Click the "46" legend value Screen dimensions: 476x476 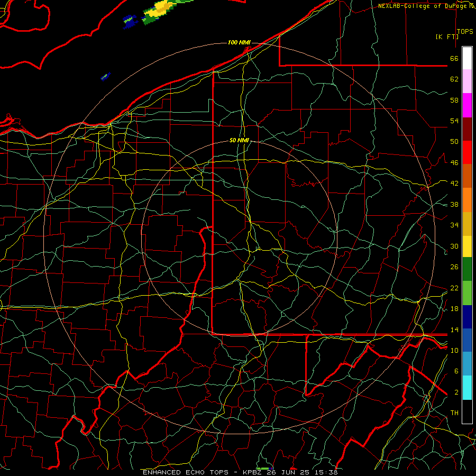pyautogui.click(x=454, y=163)
